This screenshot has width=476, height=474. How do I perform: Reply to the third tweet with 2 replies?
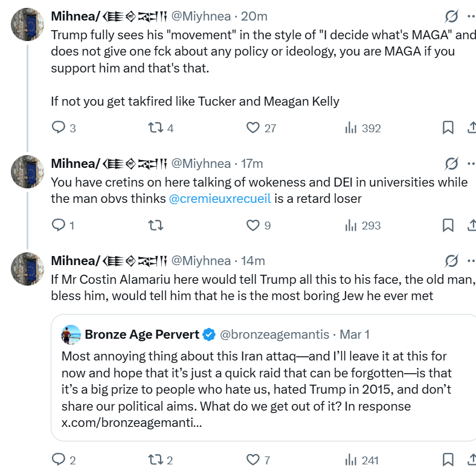pyautogui.click(x=59, y=460)
